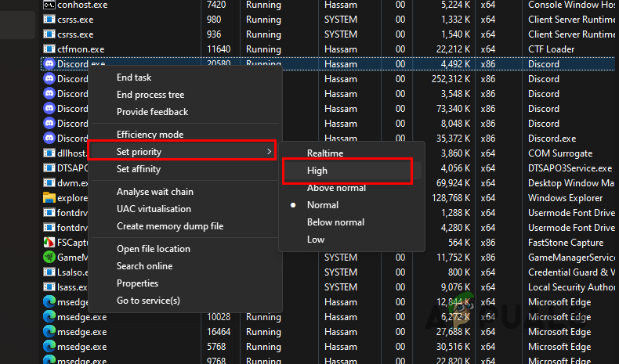Set priority to High
Viewport: 619px width, 364px height.
(317, 171)
